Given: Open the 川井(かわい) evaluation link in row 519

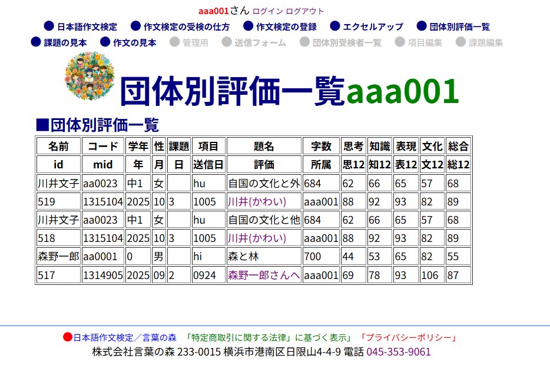Looking at the screenshot, I should coord(257,202).
